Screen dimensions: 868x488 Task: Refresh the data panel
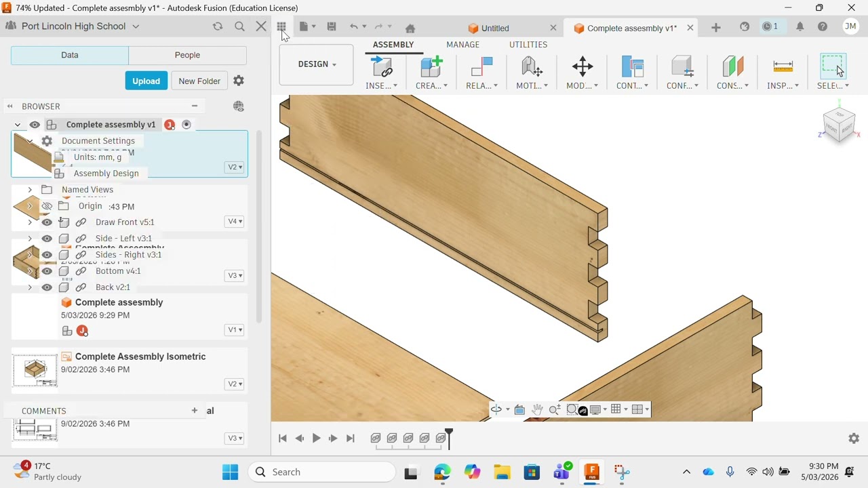218,26
